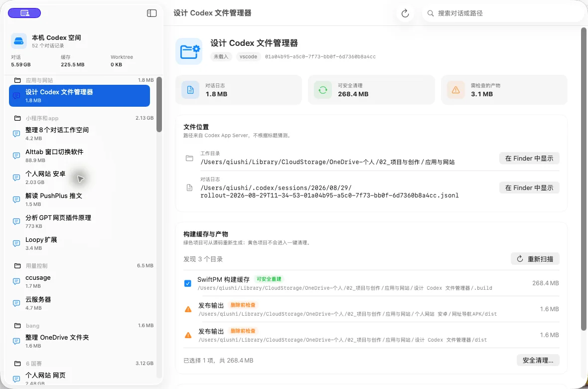
Task: Click the local Codex space drive icon
Action: pyautogui.click(x=19, y=41)
